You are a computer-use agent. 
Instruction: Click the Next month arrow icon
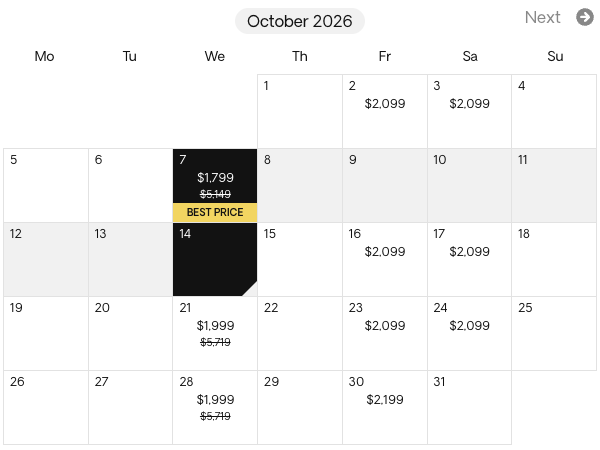click(x=585, y=17)
